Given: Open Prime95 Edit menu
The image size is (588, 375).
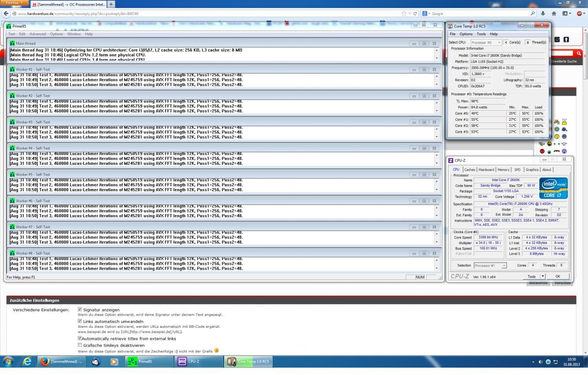Looking at the screenshot, I should click(x=22, y=34).
